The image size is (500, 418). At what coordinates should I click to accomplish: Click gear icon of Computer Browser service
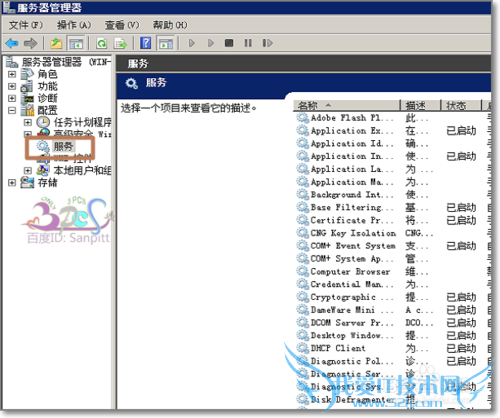[303, 272]
